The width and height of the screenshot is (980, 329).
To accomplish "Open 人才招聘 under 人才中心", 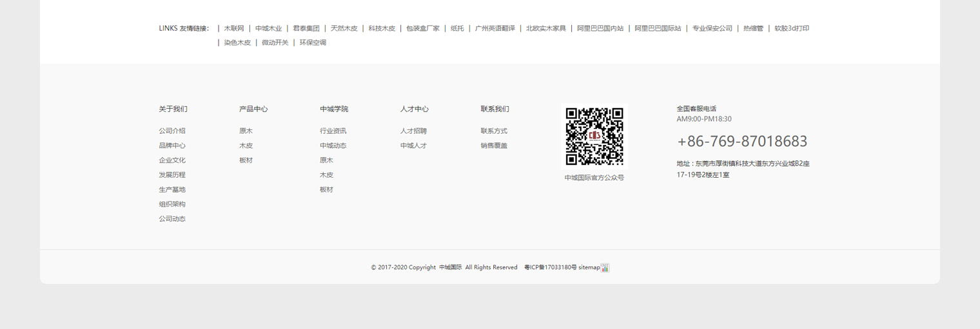I will 413,131.
